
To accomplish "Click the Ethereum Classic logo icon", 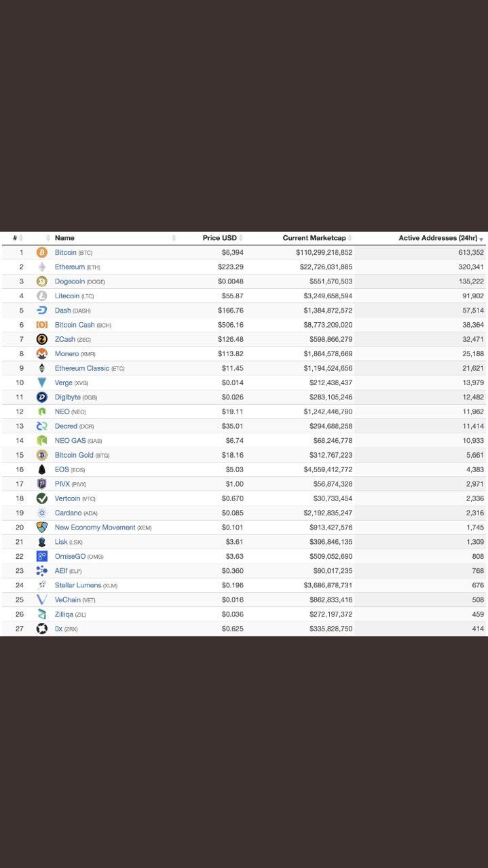I will (x=41, y=368).
